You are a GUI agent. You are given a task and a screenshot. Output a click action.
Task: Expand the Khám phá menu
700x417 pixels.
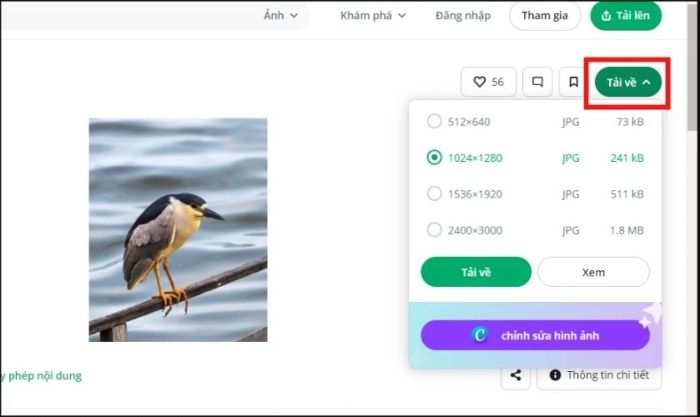pyautogui.click(x=373, y=16)
